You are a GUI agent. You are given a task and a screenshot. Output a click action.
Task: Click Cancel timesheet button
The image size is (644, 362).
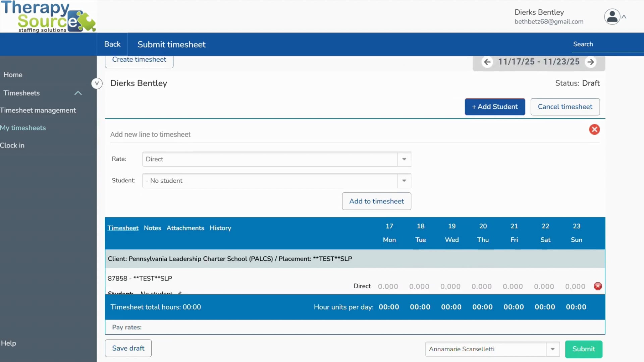pyautogui.click(x=565, y=107)
